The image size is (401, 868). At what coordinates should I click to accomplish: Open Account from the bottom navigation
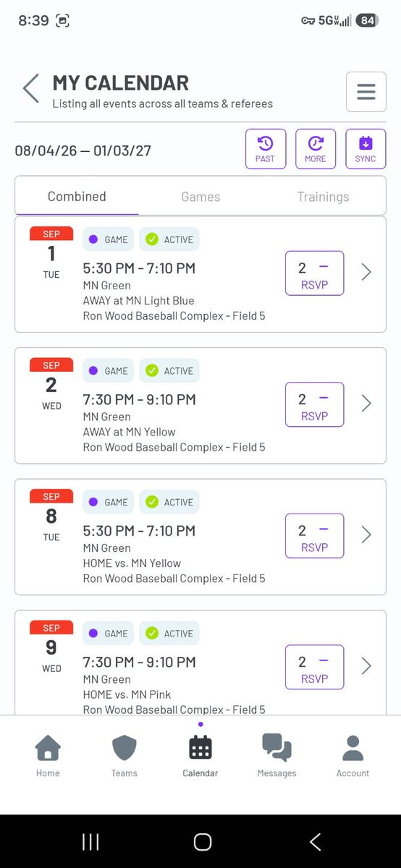(353, 755)
